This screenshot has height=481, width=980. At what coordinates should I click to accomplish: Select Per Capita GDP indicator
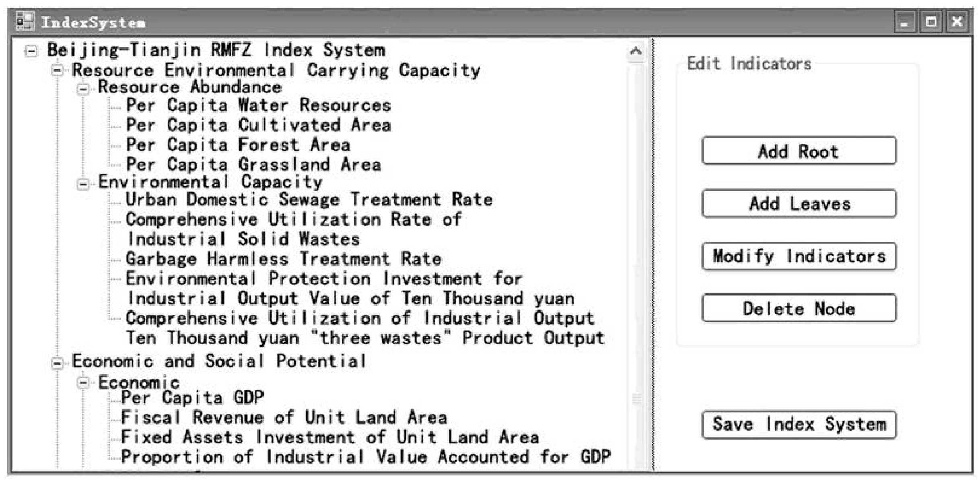pyautogui.click(x=192, y=398)
